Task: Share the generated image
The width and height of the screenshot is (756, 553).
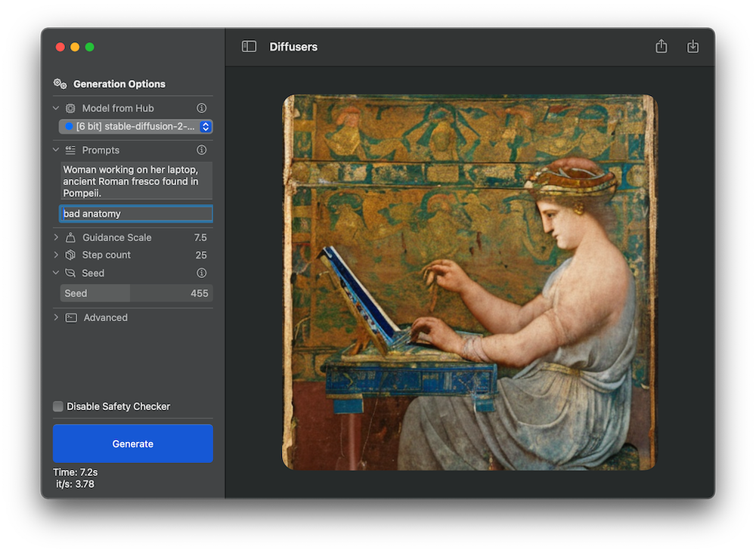Action: click(x=661, y=46)
